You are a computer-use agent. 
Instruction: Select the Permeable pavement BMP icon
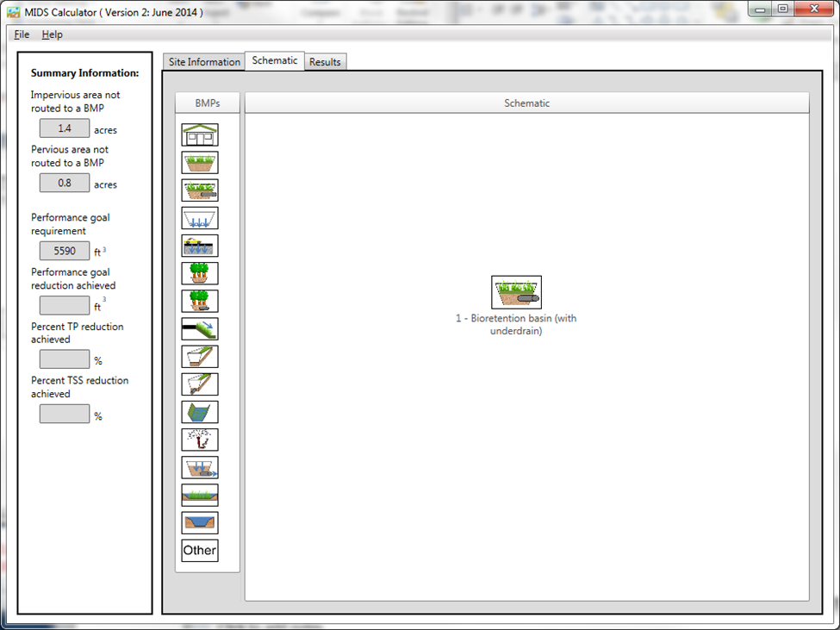200,246
